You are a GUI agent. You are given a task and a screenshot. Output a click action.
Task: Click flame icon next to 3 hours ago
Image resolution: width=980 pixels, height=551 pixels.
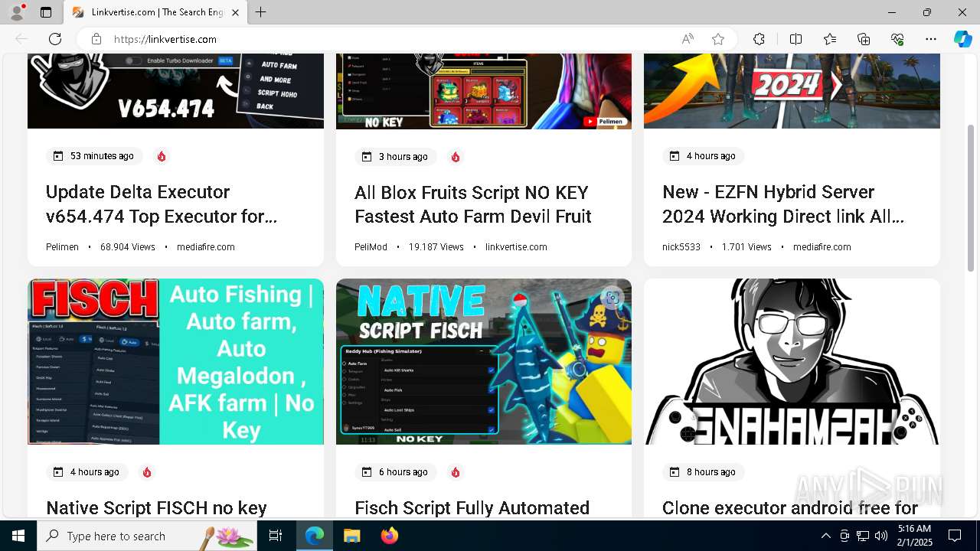pyautogui.click(x=456, y=157)
